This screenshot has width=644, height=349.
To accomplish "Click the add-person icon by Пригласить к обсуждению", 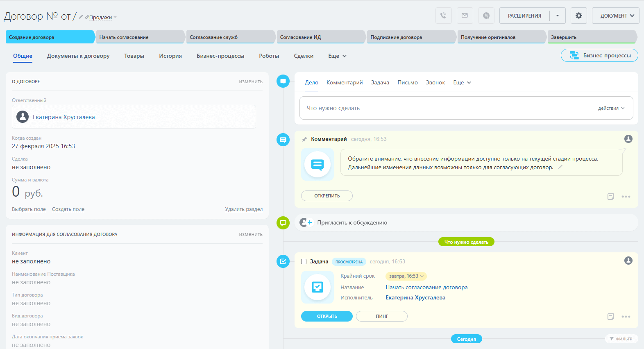I will click(306, 222).
